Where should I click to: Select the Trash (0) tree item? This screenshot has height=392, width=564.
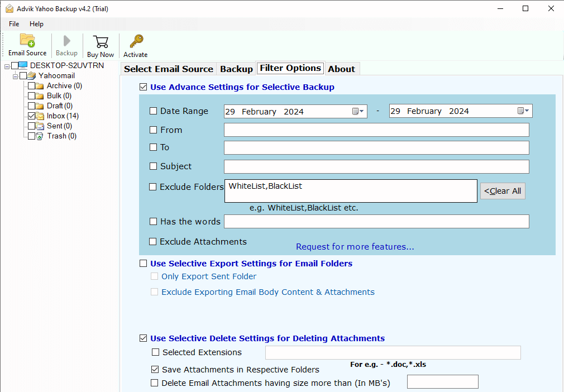61,136
